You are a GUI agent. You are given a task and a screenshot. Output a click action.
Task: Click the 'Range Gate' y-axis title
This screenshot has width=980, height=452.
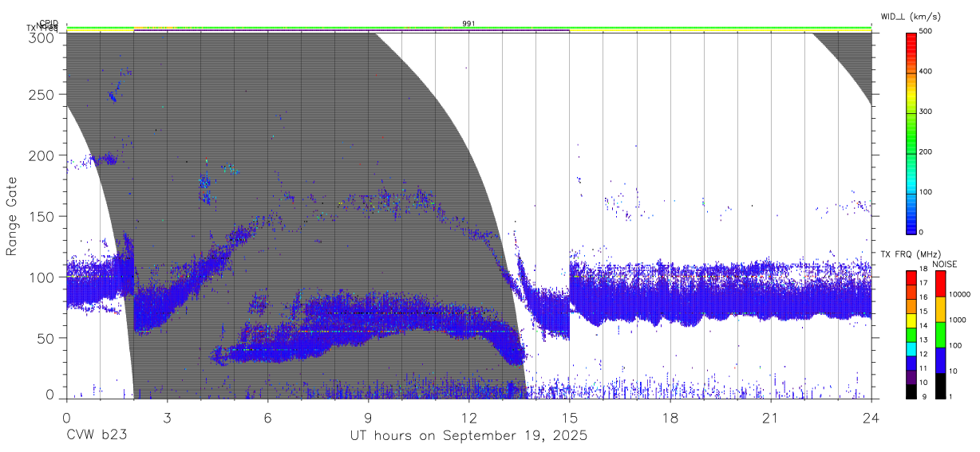tap(12, 217)
